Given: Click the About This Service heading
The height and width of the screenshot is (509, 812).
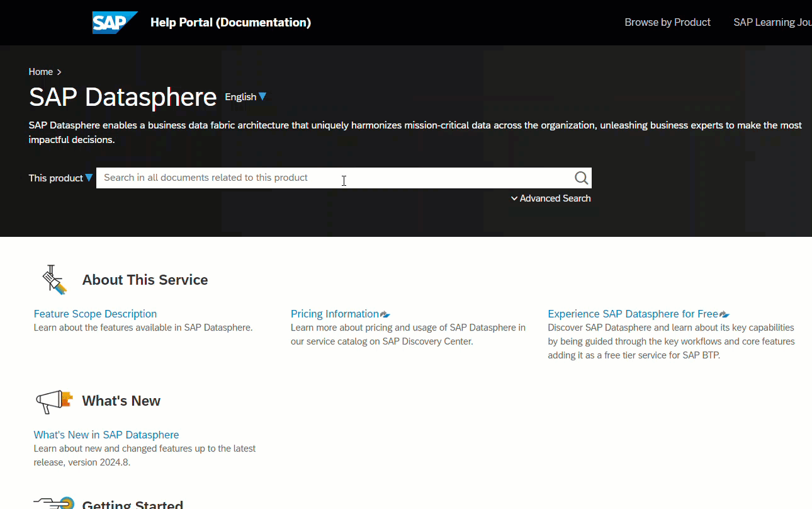Looking at the screenshot, I should click(145, 280).
